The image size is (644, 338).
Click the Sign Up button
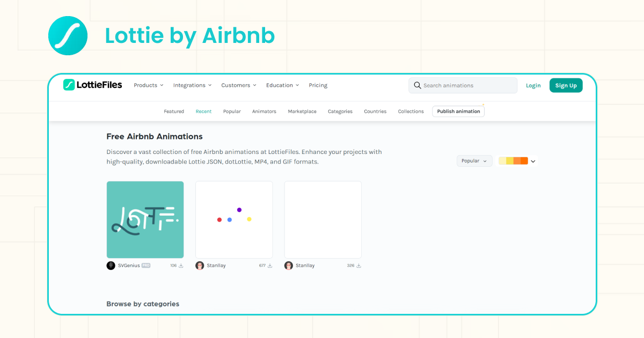point(566,85)
